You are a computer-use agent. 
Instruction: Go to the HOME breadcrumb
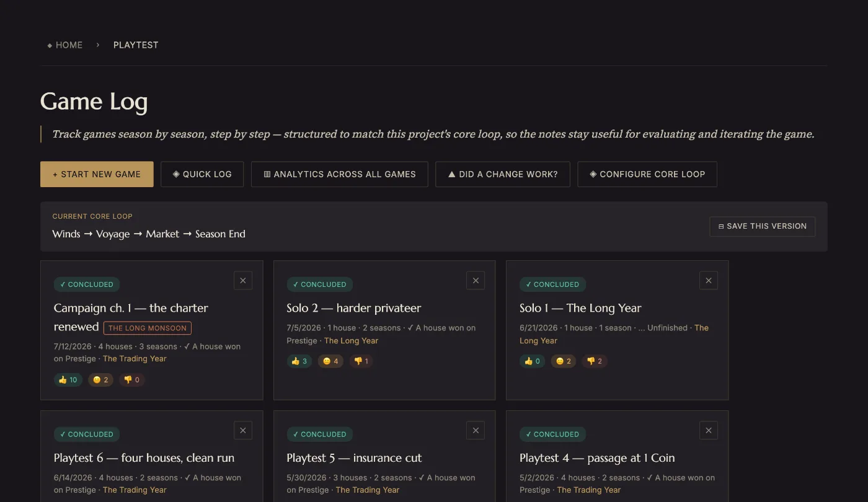point(65,45)
